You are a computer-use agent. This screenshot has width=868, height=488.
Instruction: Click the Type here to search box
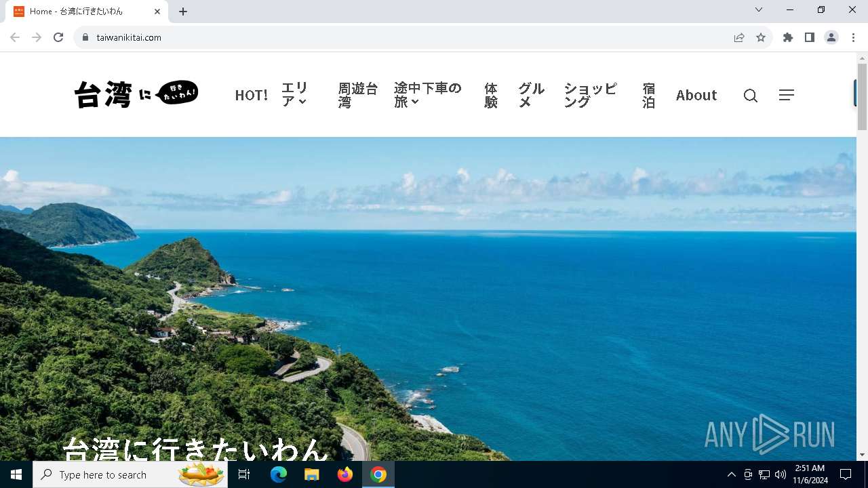129,474
